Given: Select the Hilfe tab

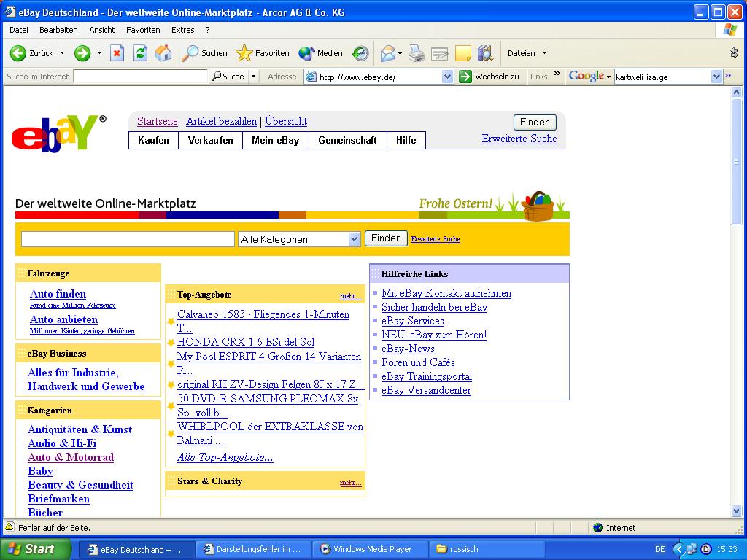Looking at the screenshot, I should tap(406, 140).
